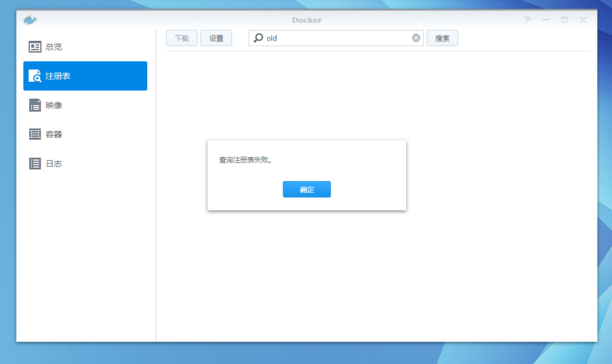Switch to the 映像 tab label
612x364 pixels.
click(x=54, y=105)
